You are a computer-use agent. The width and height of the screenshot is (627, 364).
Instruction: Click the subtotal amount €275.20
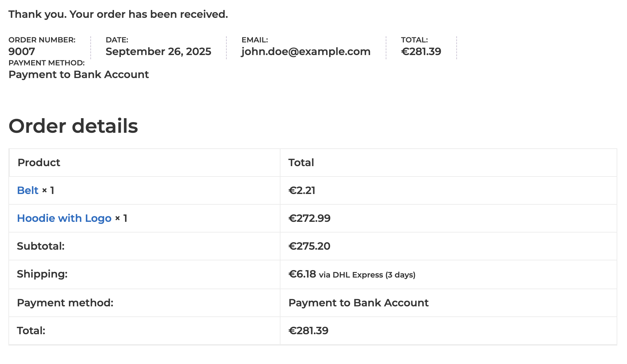click(x=309, y=246)
